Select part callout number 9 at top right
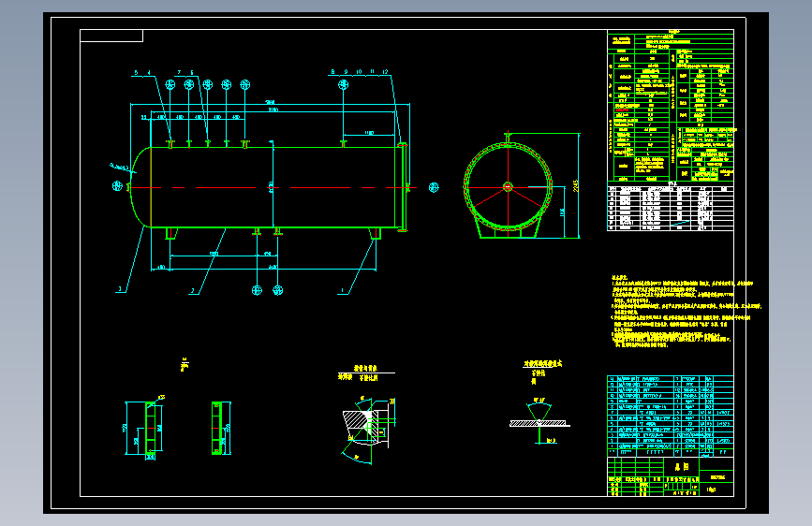812x526 pixels. click(x=346, y=72)
